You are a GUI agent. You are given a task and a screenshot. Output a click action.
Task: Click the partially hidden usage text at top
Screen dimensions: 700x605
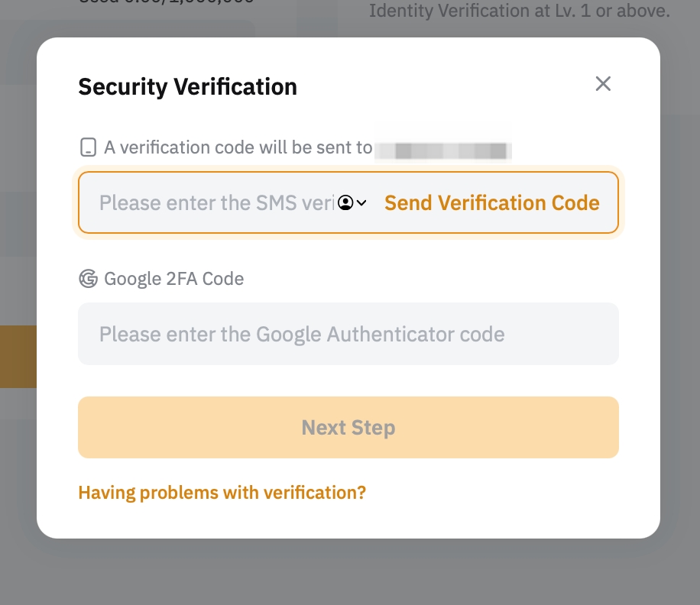click(x=168, y=3)
